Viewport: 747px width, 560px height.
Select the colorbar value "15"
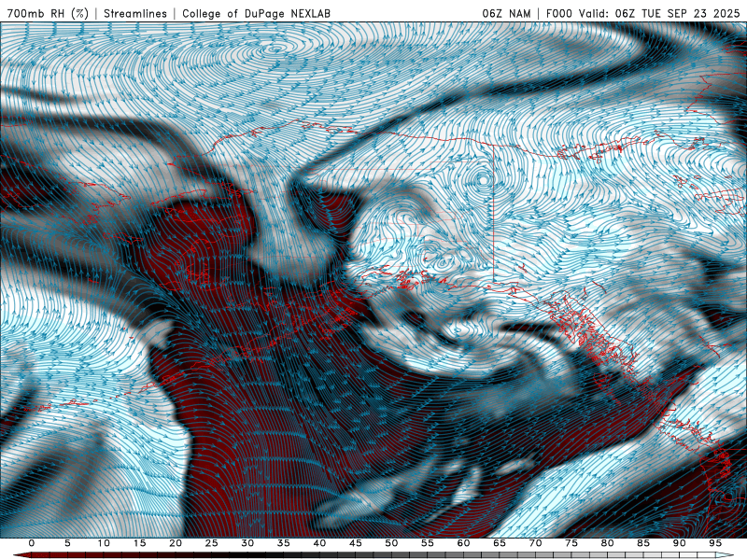coord(139,543)
